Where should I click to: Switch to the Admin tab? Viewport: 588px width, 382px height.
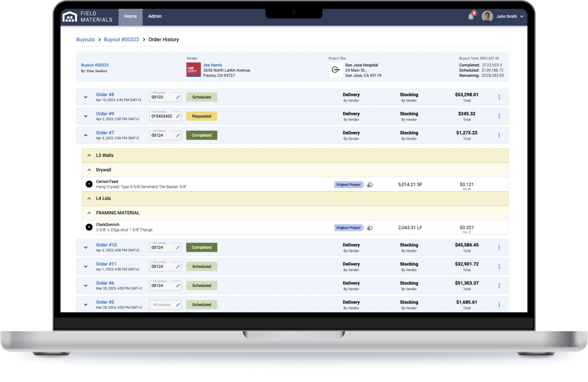tap(155, 16)
